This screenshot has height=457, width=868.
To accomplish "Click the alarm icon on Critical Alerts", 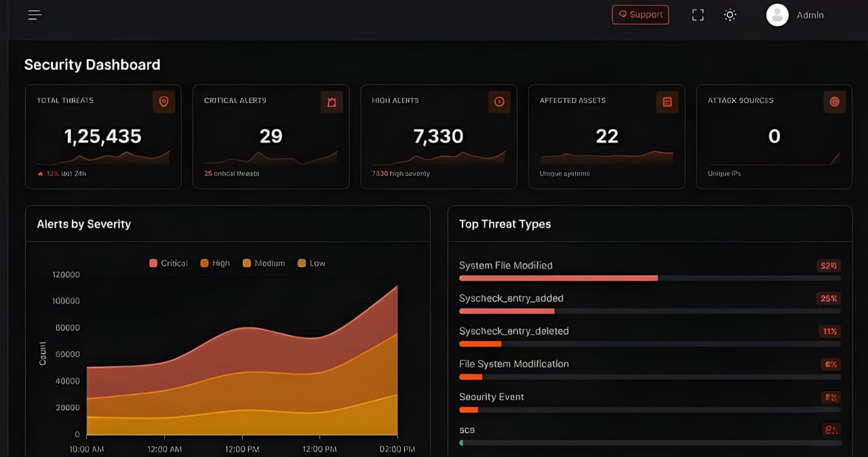I will point(332,102).
